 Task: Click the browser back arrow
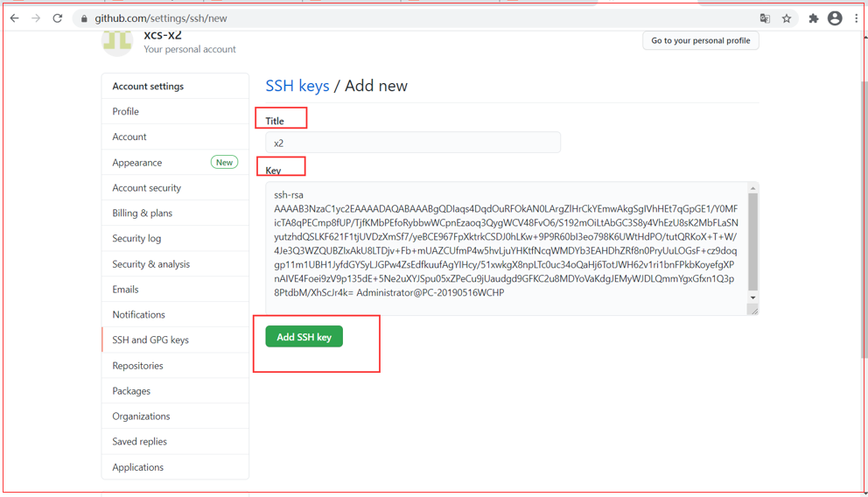coord(14,18)
